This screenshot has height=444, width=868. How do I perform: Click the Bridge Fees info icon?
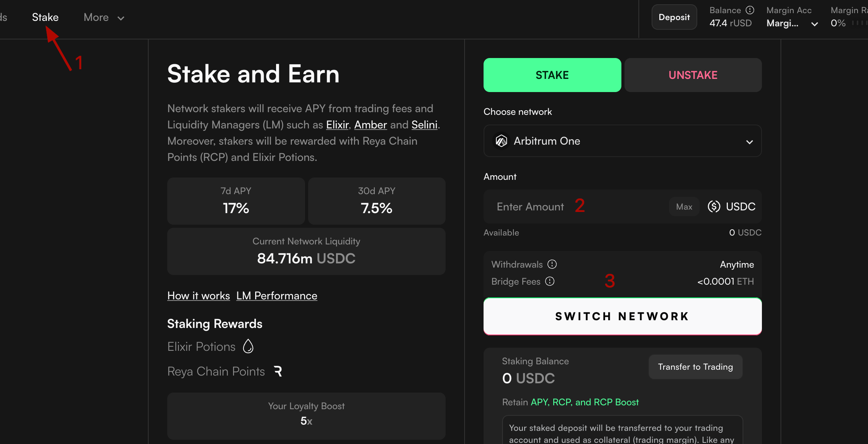click(550, 282)
